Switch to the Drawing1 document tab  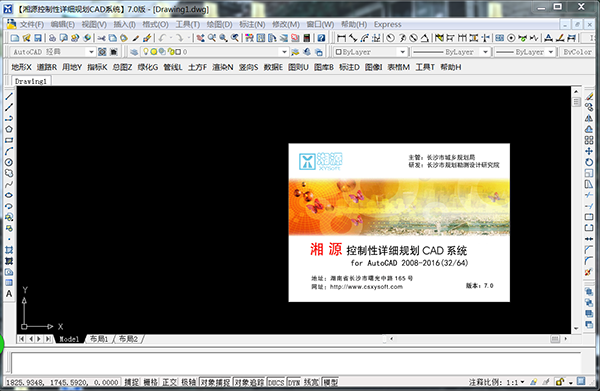pos(31,81)
